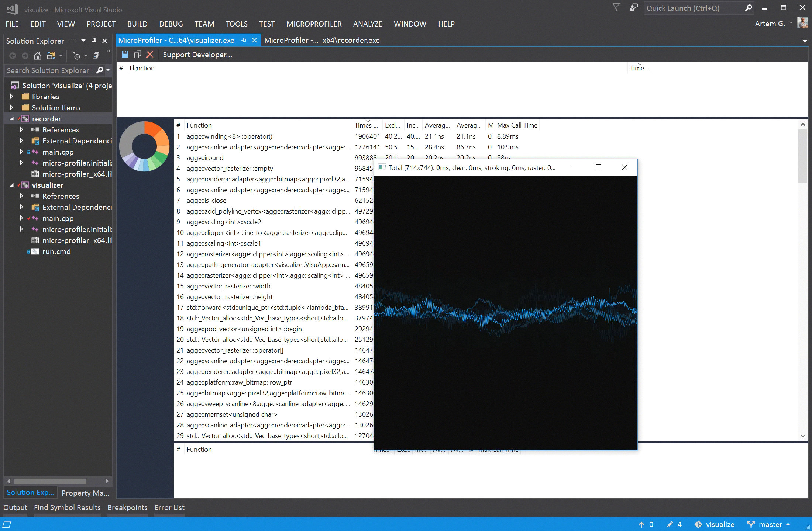Close the Solution Explorer panel
This screenshot has height=531, width=812.
click(x=105, y=41)
